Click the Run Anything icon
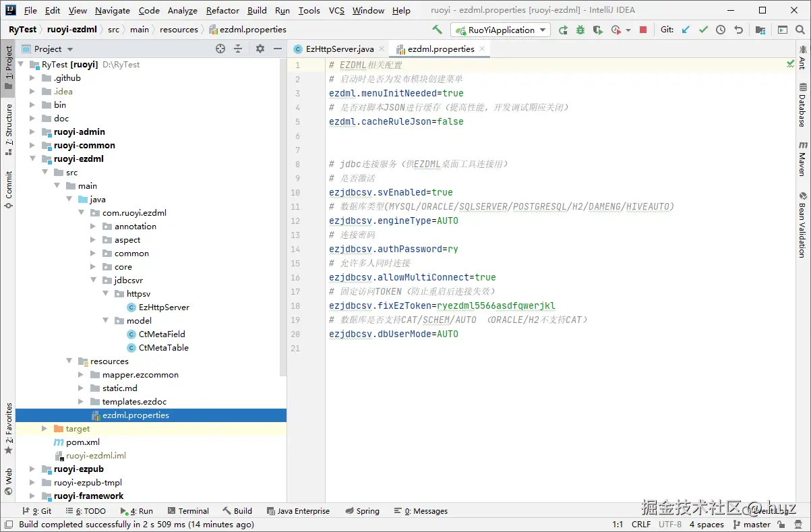Image resolution: width=811 pixels, height=532 pixels. click(x=782, y=30)
